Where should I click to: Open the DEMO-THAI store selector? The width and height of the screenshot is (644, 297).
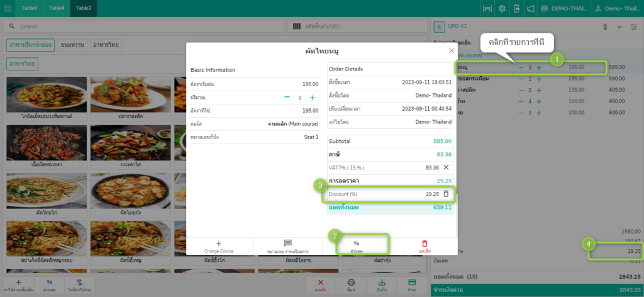point(564,9)
